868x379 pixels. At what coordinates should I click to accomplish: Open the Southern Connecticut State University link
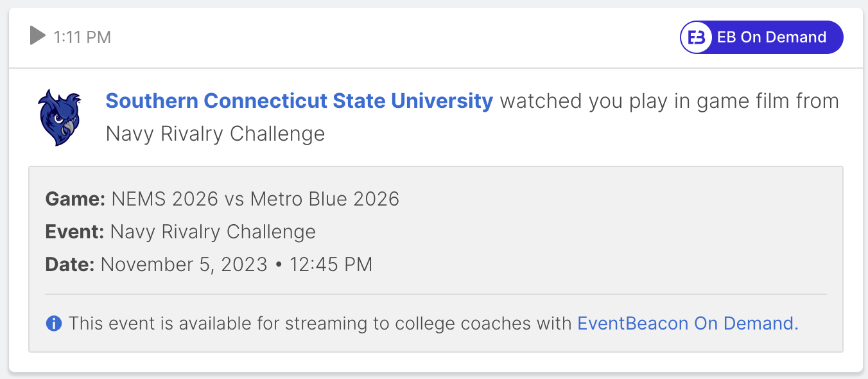[x=299, y=101]
